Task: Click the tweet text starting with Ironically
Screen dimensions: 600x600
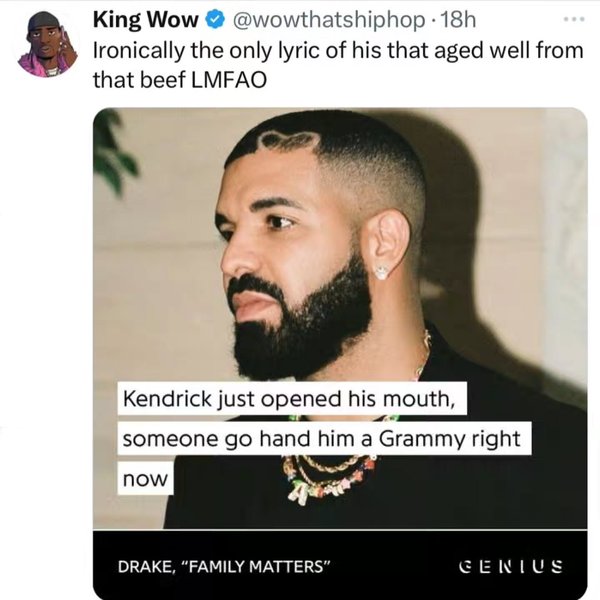Action: click(338, 65)
